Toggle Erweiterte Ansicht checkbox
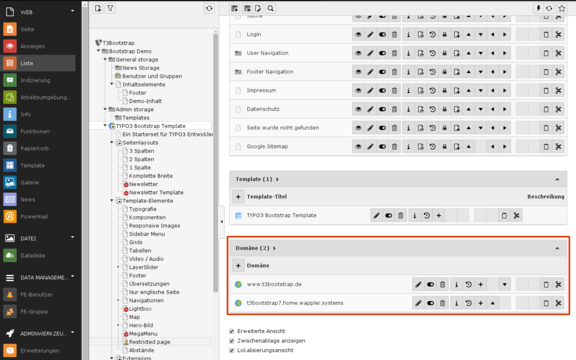Screen dimensions: 576x360 231,331
